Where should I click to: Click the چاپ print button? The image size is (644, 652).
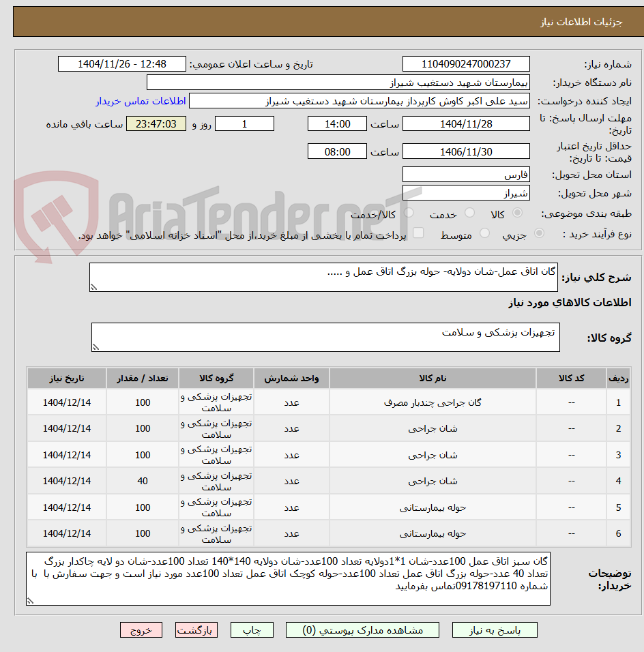[x=252, y=630]
